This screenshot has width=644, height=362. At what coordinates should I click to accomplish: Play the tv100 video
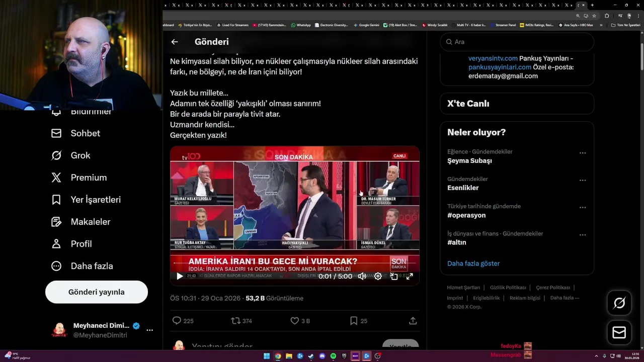(x=180, y=276)
